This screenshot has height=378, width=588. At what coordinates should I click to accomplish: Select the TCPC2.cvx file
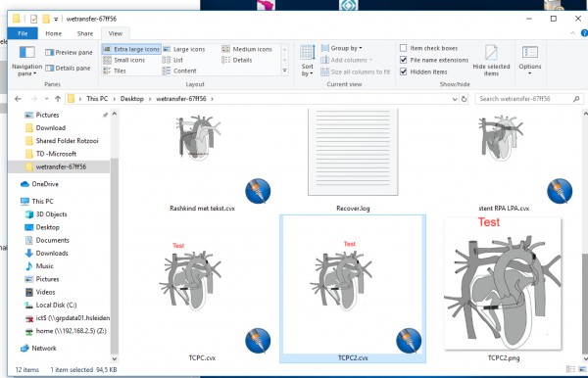click(x=353, y=289)
